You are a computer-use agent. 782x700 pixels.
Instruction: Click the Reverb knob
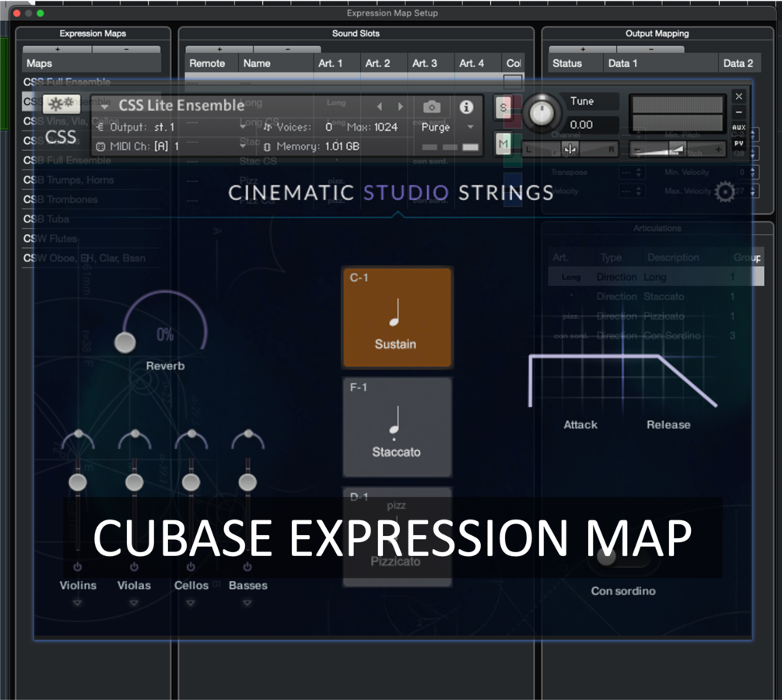pyautogui.click(x=124, y=343)
